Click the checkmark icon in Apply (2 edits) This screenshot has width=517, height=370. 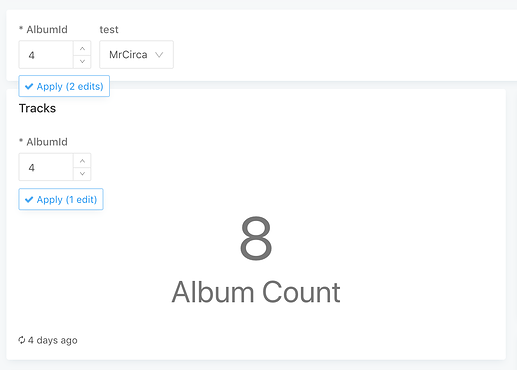(x=29, y=86)
